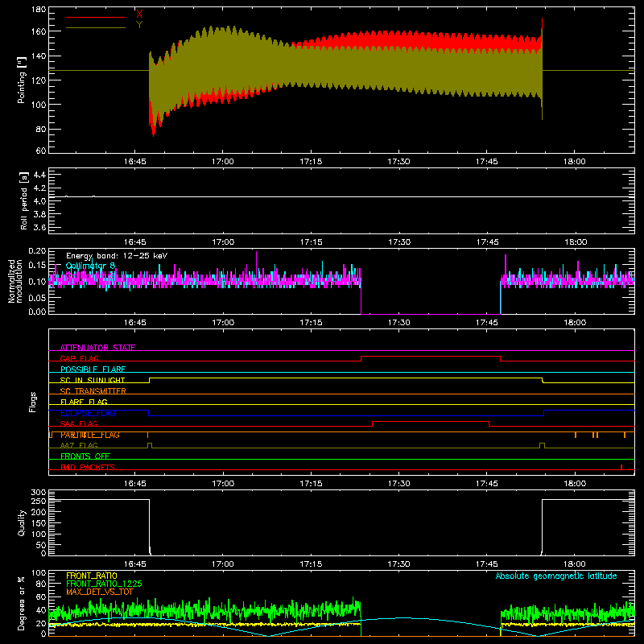
Task: Click 17:00 tick label under Roll period plot
Action: tap(223, 242)
